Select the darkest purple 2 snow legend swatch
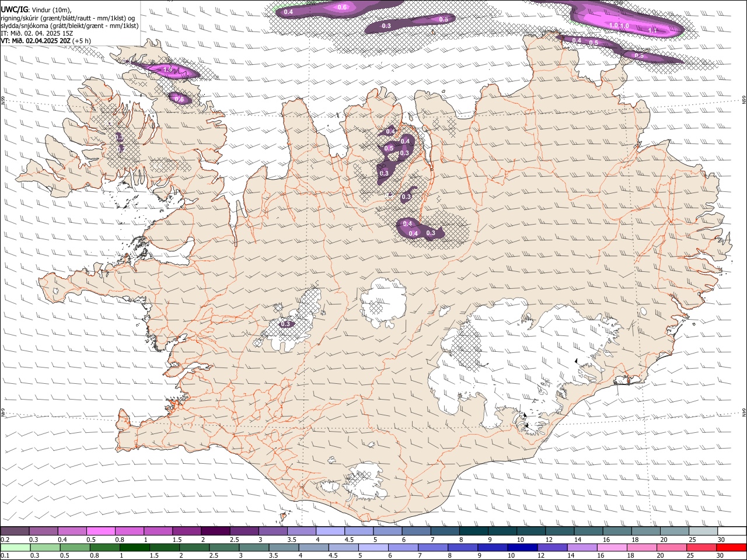This screenshot has width=747, height=560. pos(215,531)
